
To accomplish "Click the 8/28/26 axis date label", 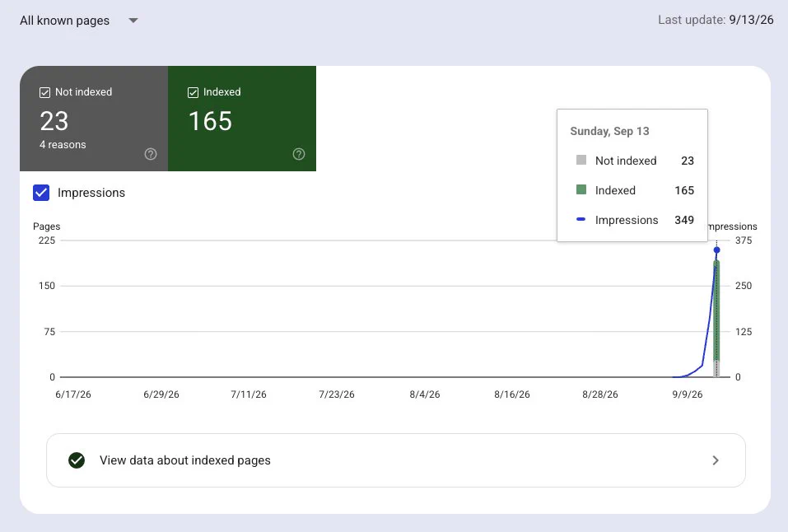I will [600, 394].
